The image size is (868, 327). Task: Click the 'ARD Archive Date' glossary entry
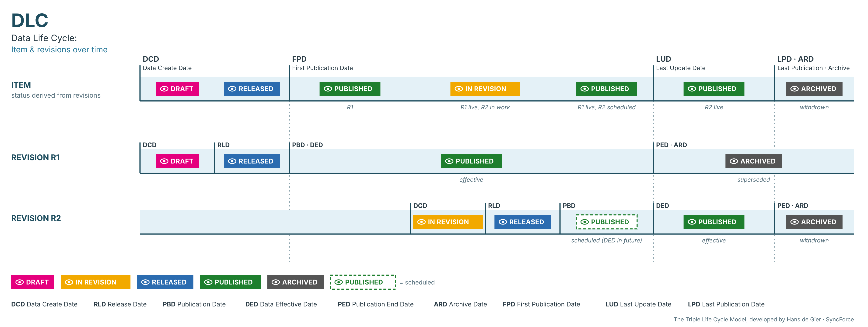pos(460,304)
